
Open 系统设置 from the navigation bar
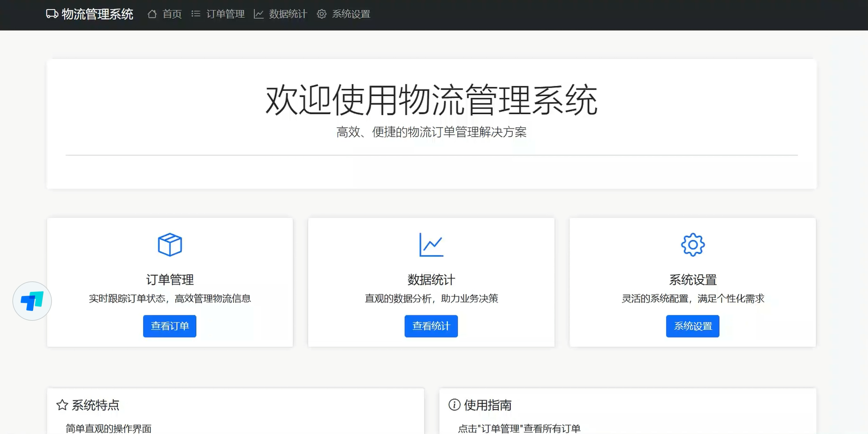click(x=351, y=14)
